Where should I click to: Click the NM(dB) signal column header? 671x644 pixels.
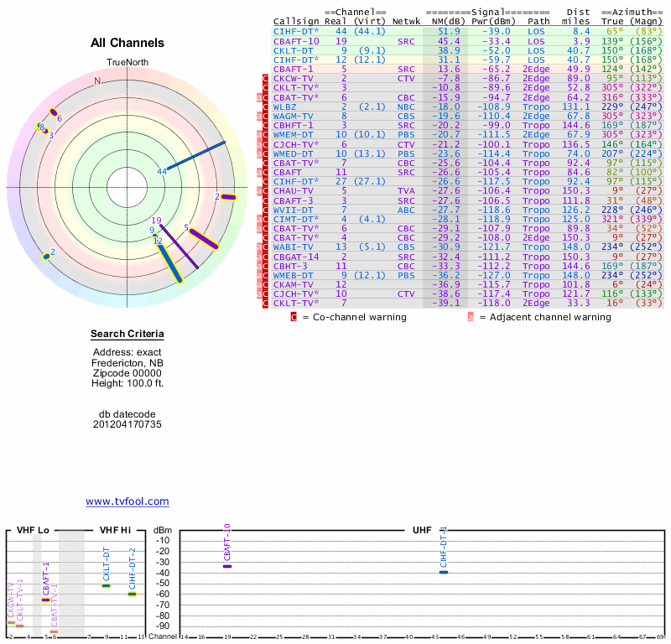point(448,21)
